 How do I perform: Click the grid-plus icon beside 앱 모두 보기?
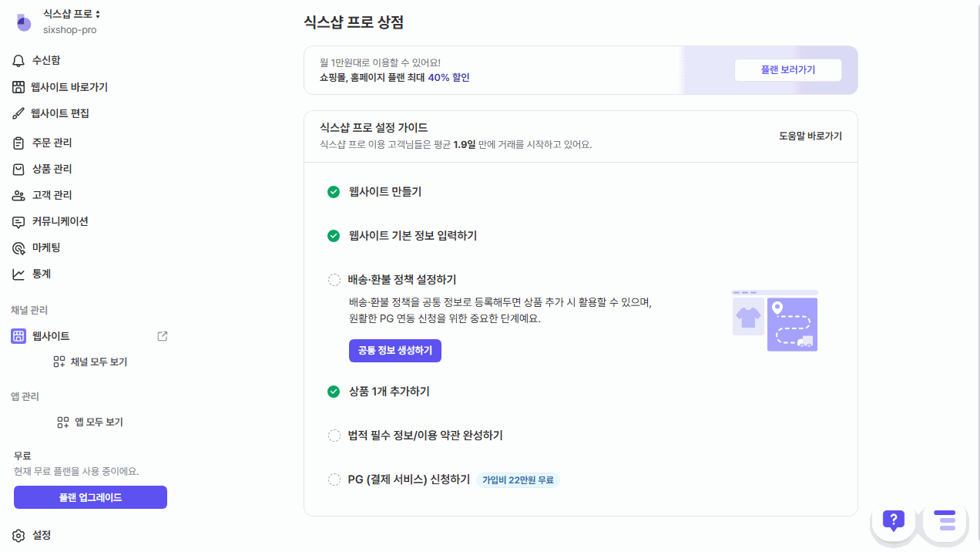coord(63,422)
